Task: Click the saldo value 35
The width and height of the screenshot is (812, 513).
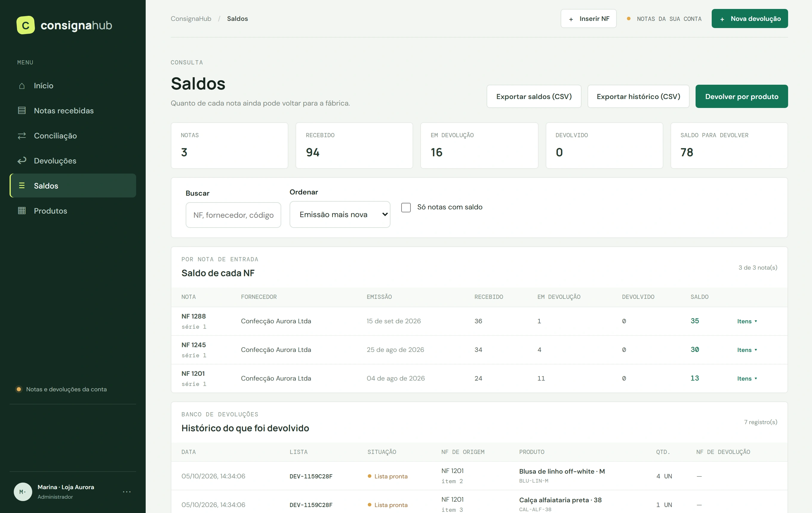Action: pos(695,321)
